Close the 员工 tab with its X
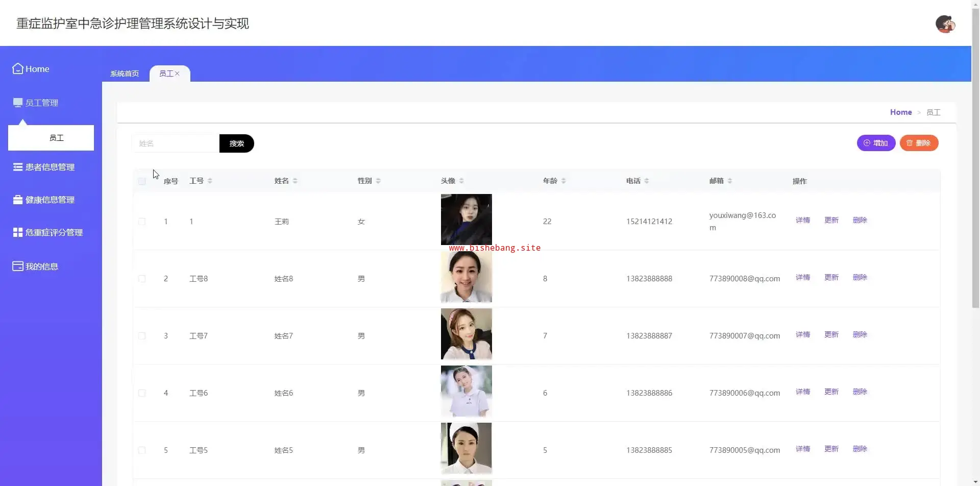 177,74
